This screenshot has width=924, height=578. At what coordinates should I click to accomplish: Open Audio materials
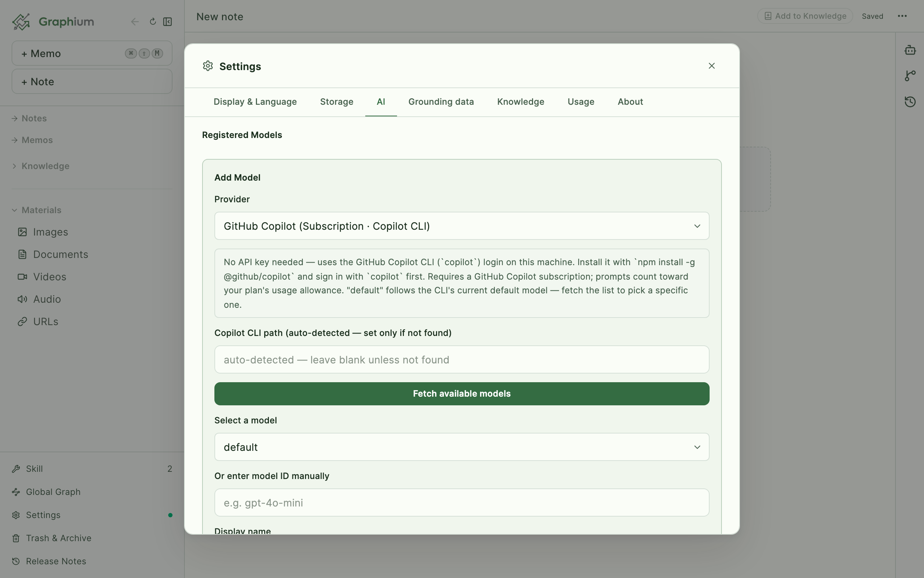click(x=39, y=299)
